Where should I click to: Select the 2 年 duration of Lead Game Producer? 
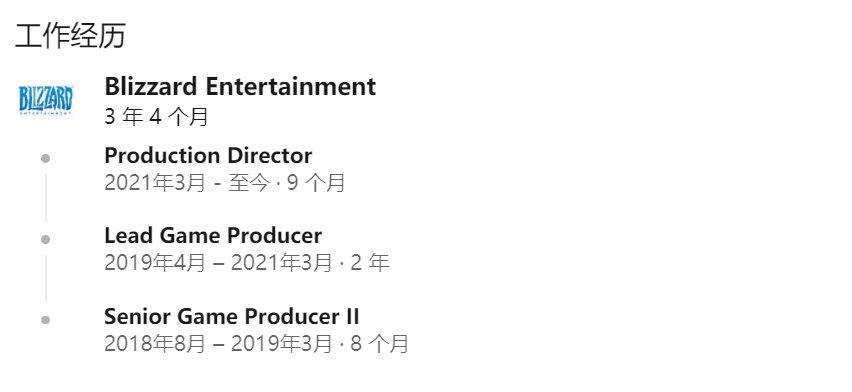370,263
